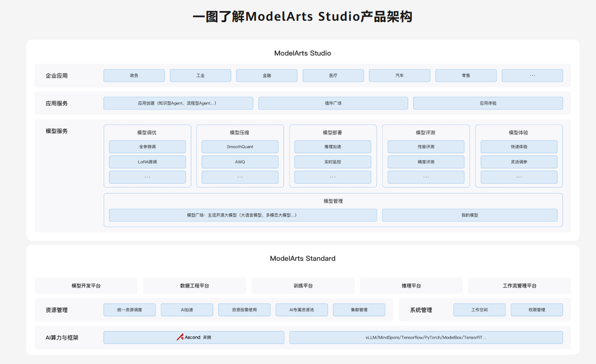Click the ModelArts Studio section heading
596x364 pixels.
coord(303,53)
